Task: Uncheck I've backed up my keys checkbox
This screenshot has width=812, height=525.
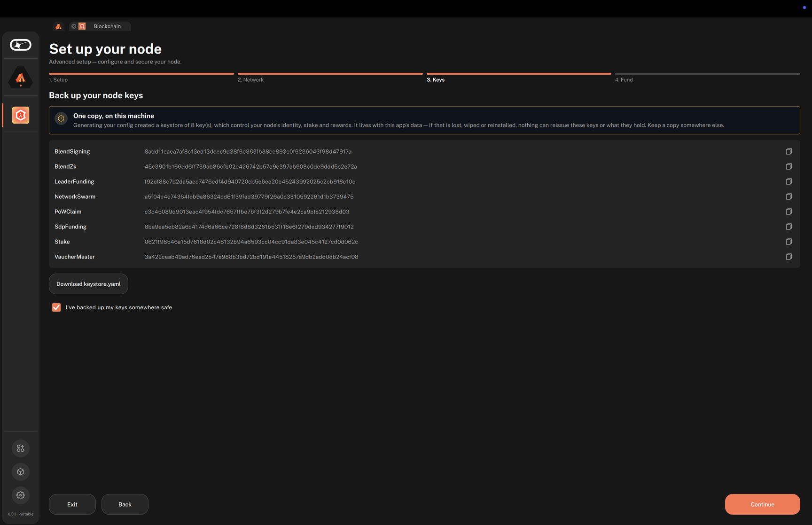Action: click(x=56, y=307)
